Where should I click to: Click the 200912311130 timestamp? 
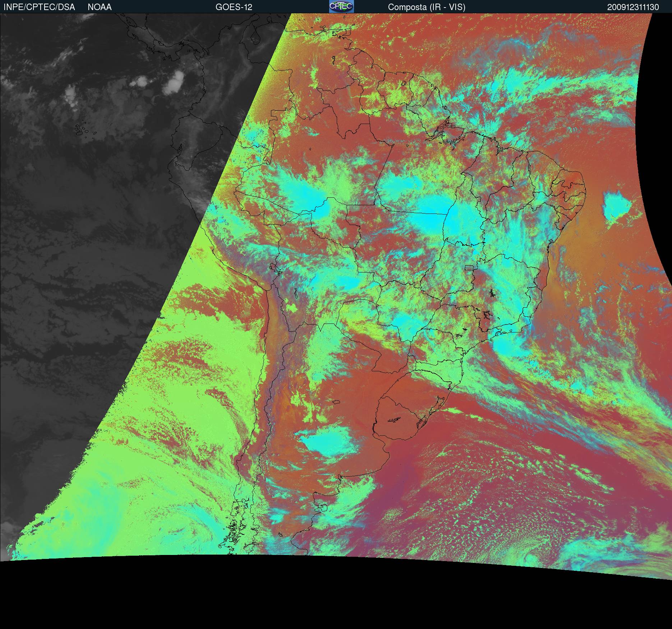633,7
